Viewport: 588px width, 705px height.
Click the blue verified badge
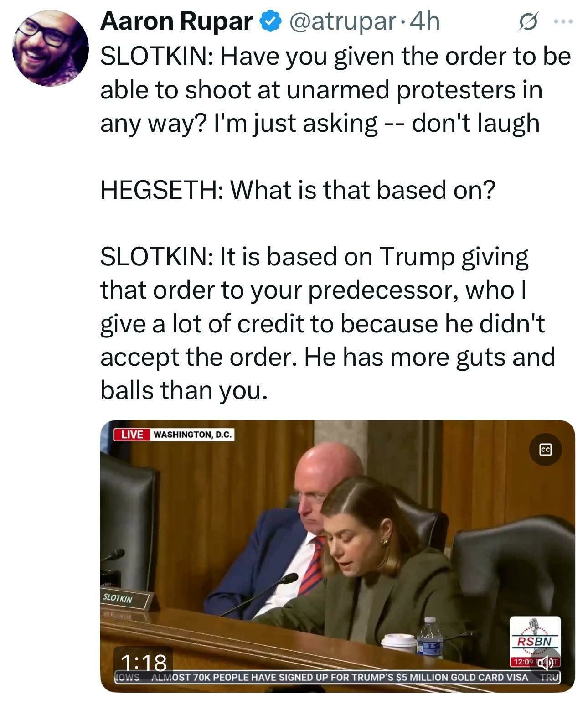click(x=269, y=22)
